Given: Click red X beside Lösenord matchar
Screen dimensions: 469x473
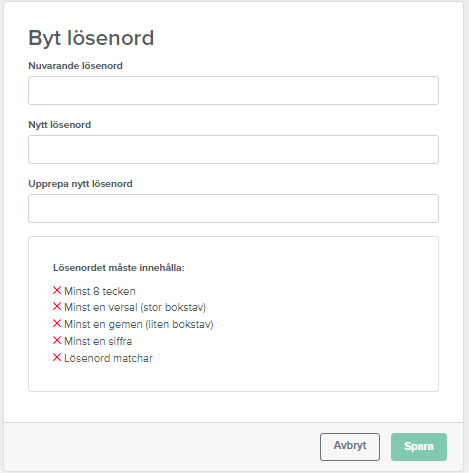Looking at the screenshot, I should 57,357.
